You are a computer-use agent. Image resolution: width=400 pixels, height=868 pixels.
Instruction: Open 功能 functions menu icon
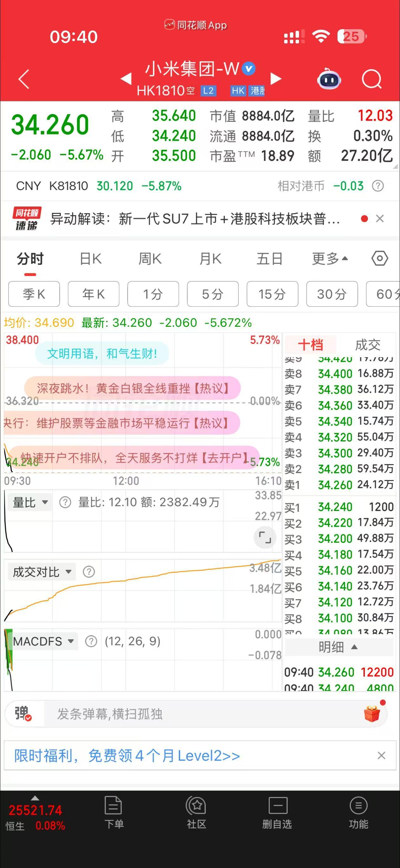click(358, 813)
